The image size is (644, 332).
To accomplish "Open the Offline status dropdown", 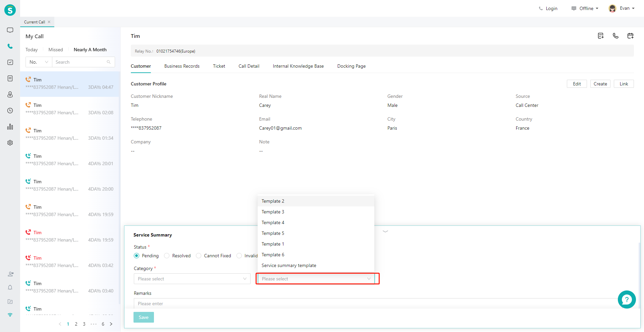I will [x=585, y=8].
